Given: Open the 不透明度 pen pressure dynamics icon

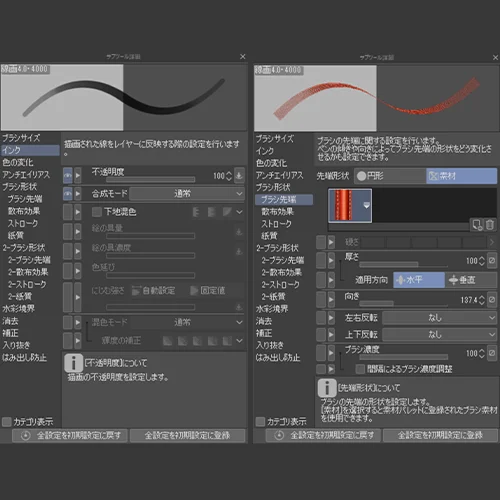Looking at the screenshot, I should click(x=239, y=175).
